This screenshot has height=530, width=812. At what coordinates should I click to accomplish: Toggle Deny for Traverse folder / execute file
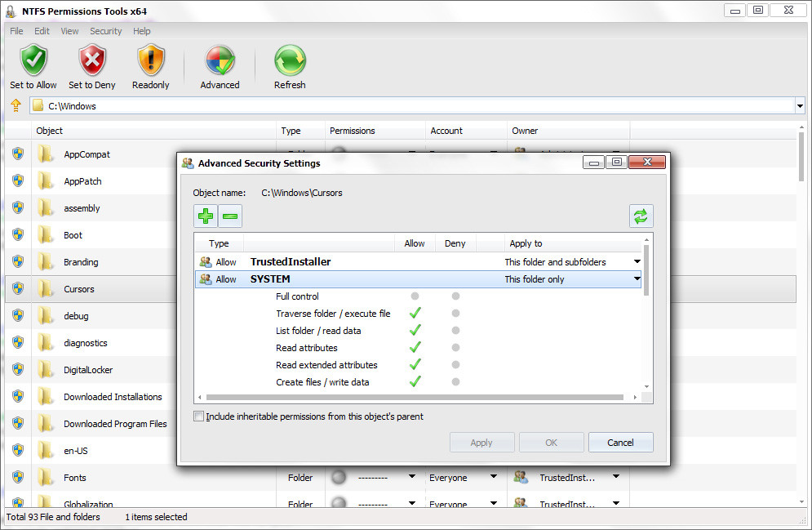tap(455, 314)
